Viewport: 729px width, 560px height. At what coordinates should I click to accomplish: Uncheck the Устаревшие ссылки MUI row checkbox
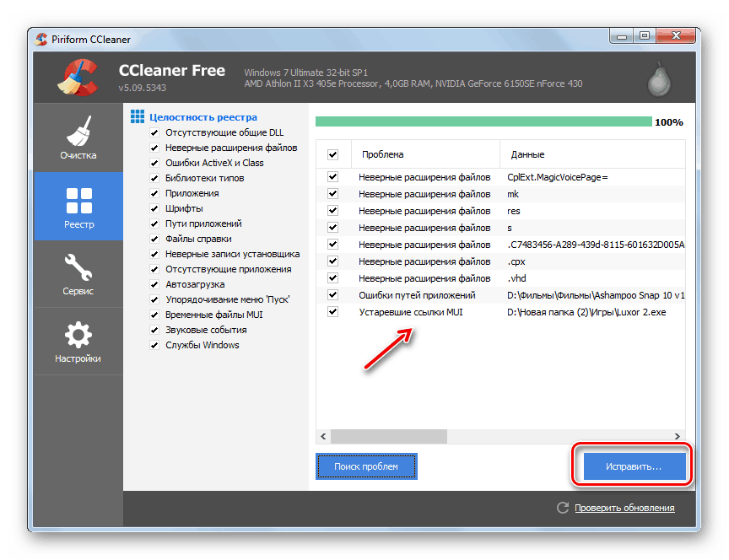(x=333, y=311)
